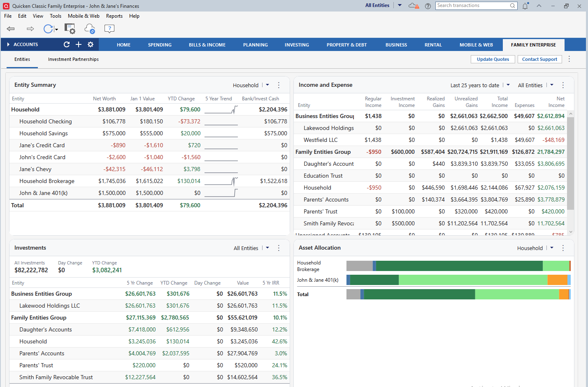This screenshot has width=588, height=387.
Task: Switch to the SPENDING tab
Action: (160, 45)
